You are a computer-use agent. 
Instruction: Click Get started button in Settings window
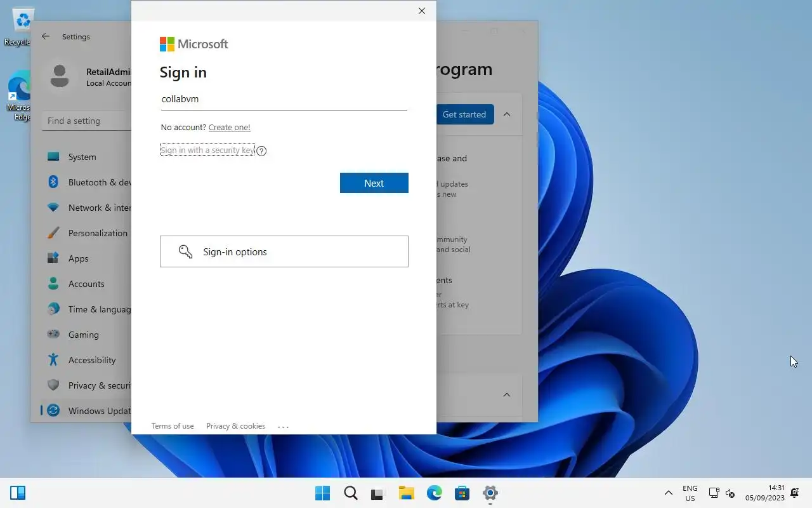pyautogui.click(x=464, y=114)
